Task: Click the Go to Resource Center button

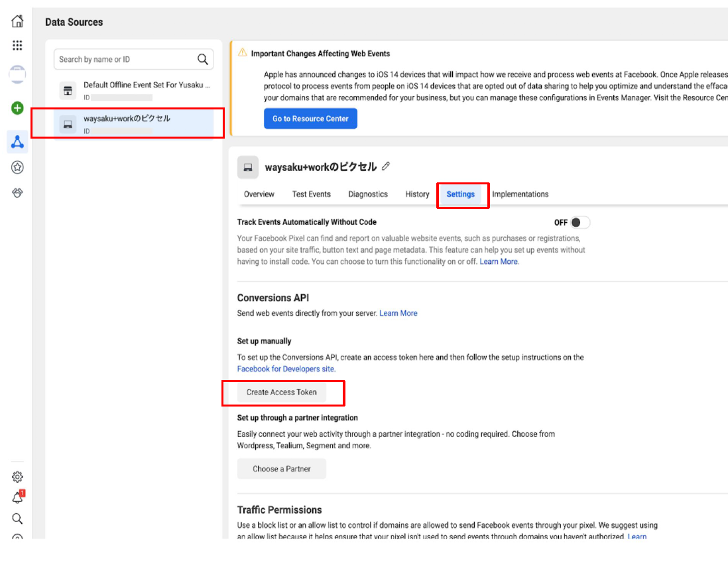Action: pos(310,119)
